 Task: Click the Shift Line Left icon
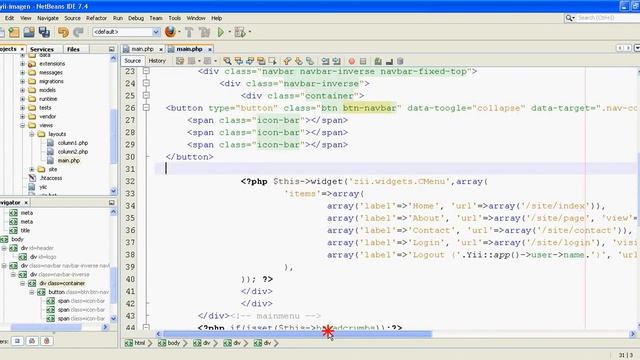(325, 61)
